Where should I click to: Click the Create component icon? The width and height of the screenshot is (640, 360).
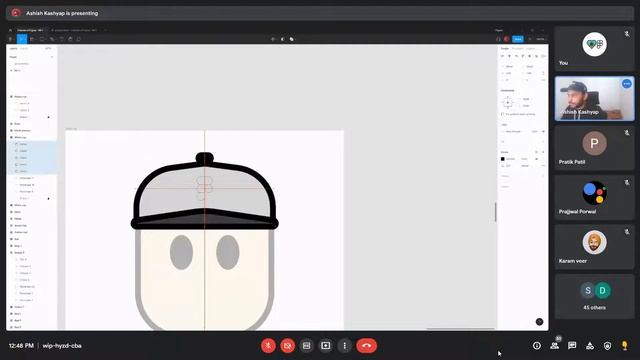click(x=273, y=39)
